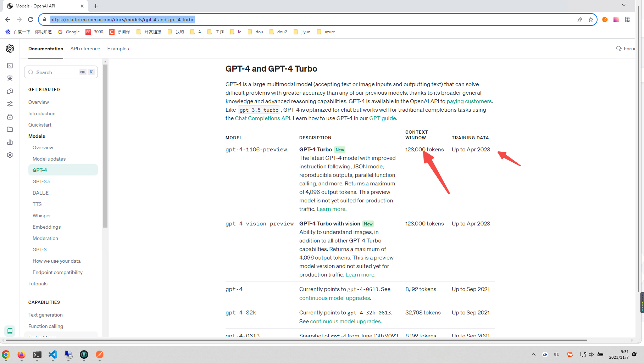Click the notifications icon in system tray
Viewport: 644px width, 363px height.
[x=634, y=354]
